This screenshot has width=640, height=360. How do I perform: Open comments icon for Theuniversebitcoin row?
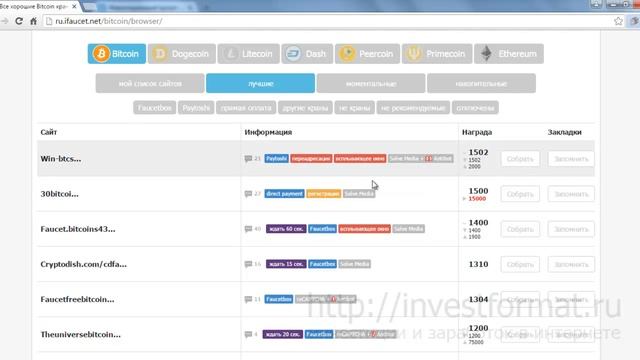click(248, 334)
